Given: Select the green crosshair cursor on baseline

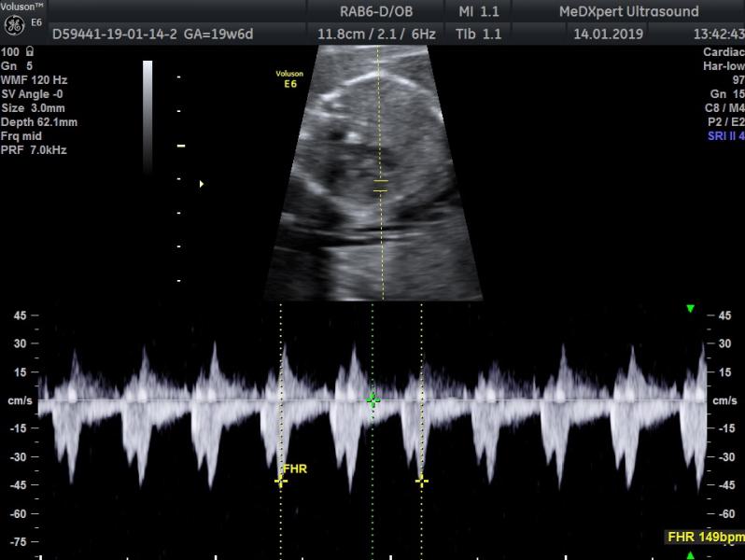Looking at the screenshot, I should 373,400.
